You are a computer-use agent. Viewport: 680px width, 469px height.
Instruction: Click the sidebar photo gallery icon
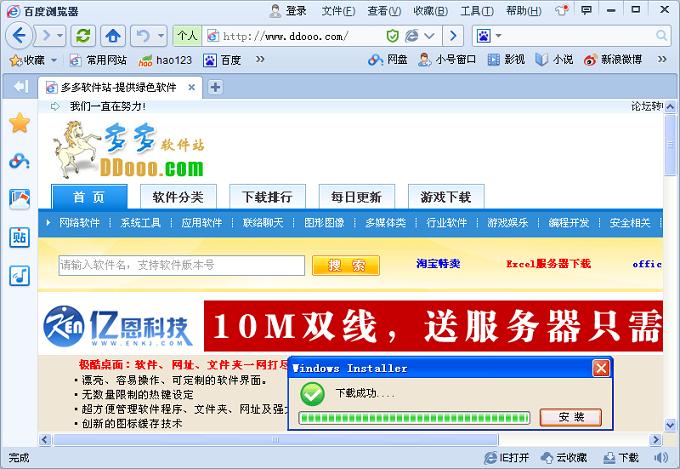pos(20,199)
